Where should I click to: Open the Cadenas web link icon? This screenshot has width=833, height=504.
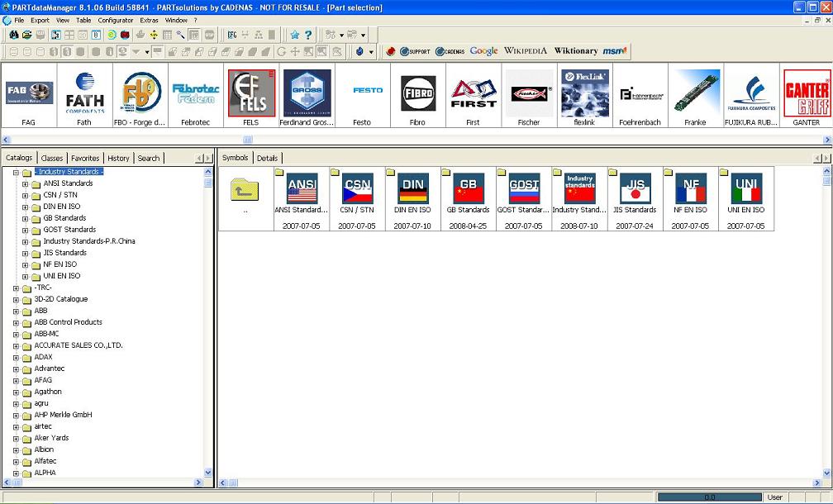[450, 51]
